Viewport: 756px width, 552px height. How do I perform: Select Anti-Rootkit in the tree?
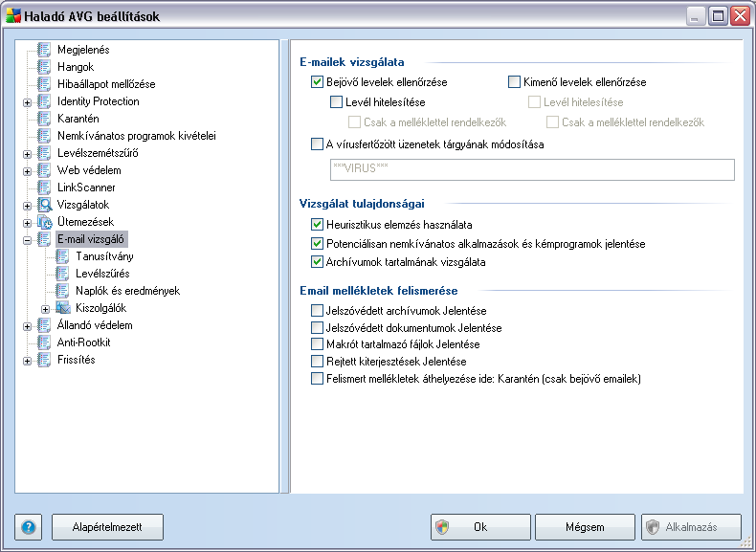[x=84, y=342]
